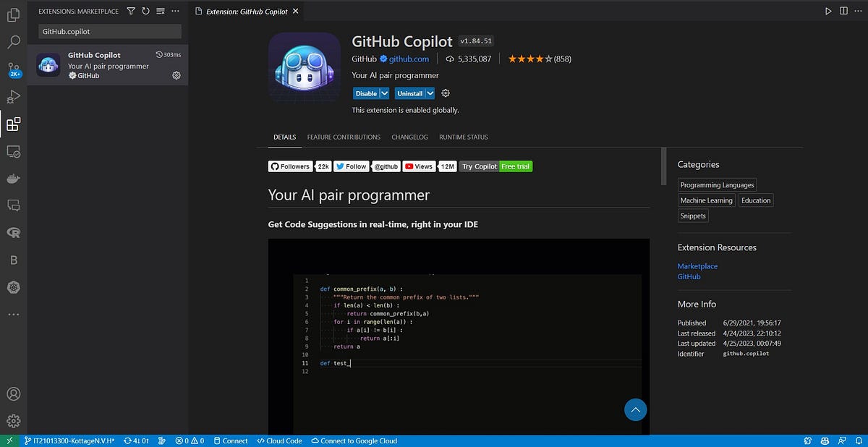Switch to the Feature Contributions tab
Image resolution: width=868 pixels, height=447 pixels.
pos(344,137)
